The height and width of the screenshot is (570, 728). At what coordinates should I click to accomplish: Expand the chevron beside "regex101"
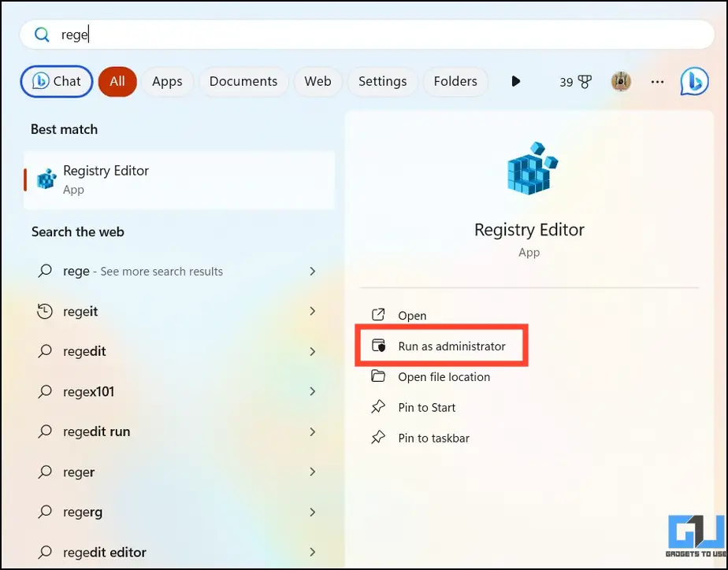313,391
